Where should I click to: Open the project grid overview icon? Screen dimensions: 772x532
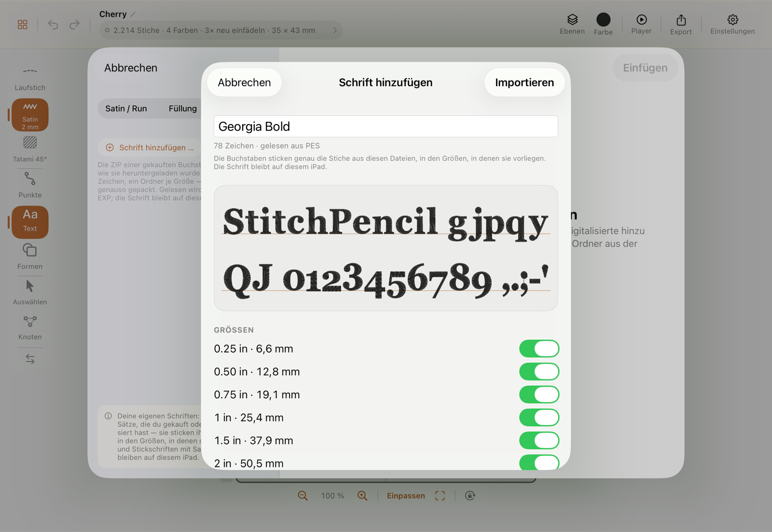click(23, 25)
